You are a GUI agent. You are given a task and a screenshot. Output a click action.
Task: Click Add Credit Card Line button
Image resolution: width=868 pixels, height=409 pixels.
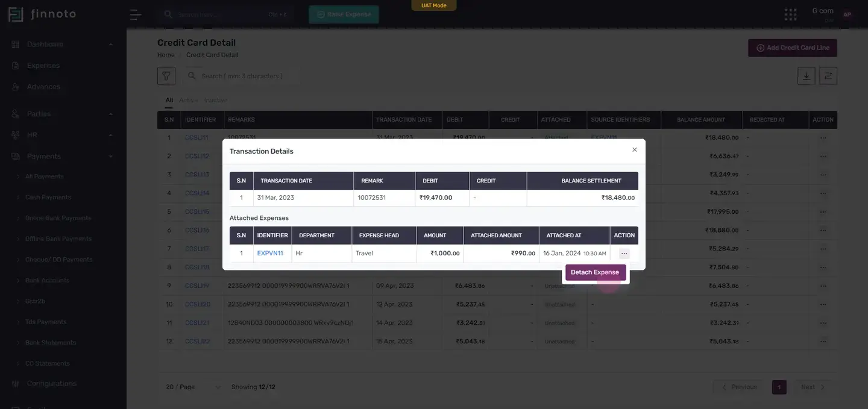[x=793, y=48]
